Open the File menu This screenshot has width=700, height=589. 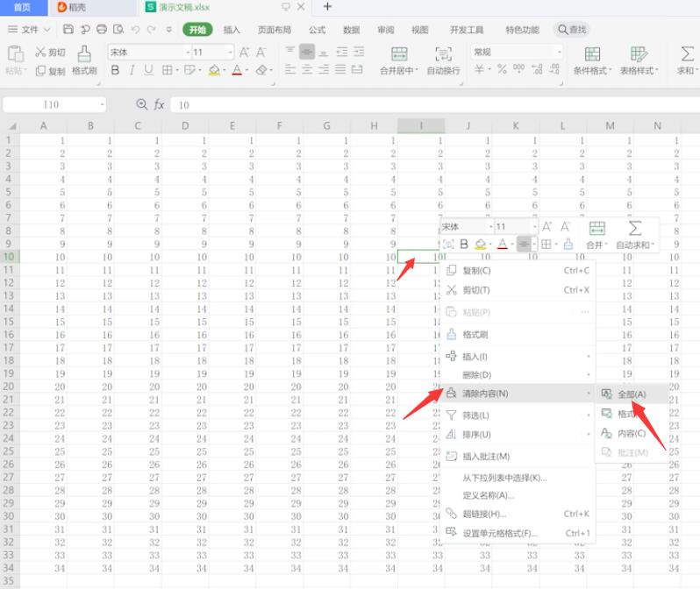(29, 30)
